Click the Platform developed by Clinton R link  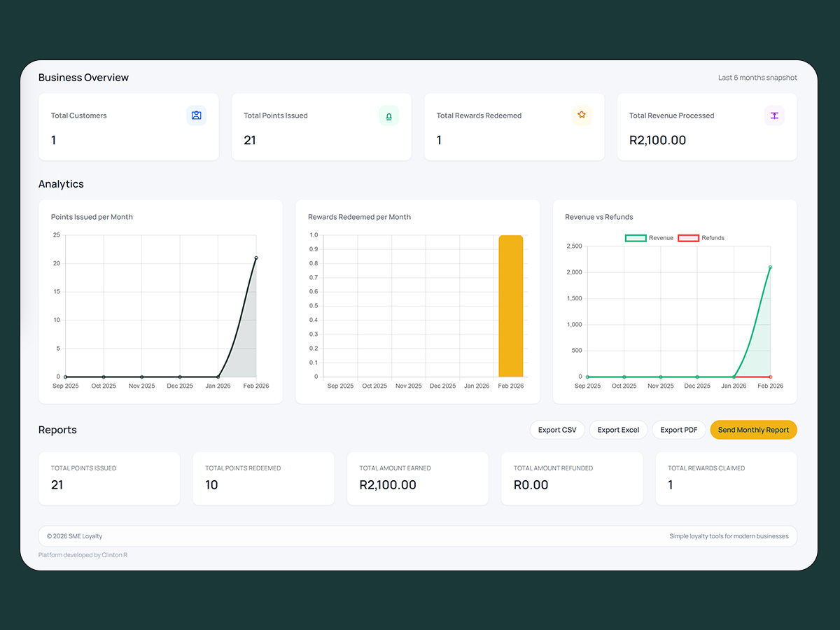pos(83,554)
